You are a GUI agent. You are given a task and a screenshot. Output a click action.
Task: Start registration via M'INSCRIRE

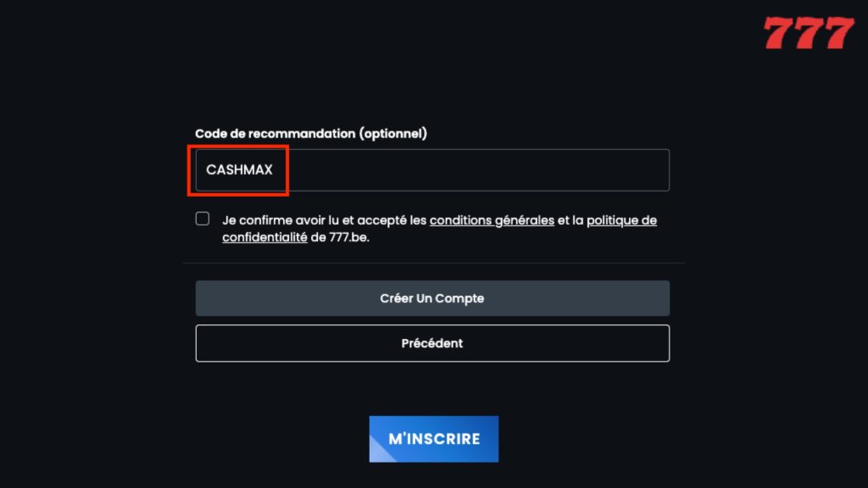[433, 439]
